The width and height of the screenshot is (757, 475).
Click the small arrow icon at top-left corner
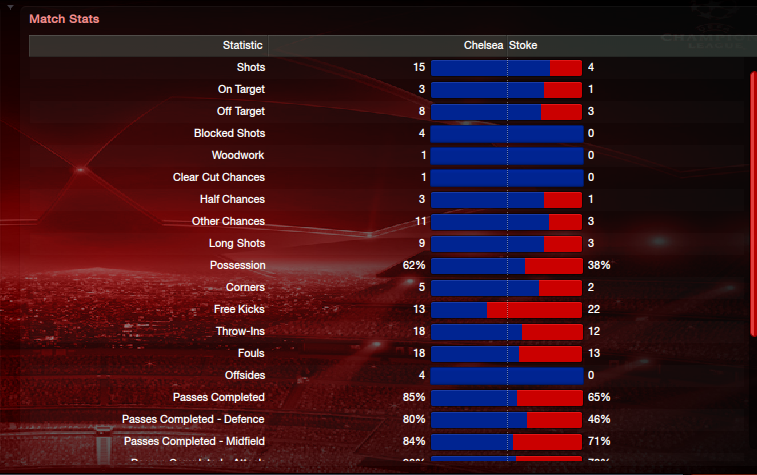(10, 7)
